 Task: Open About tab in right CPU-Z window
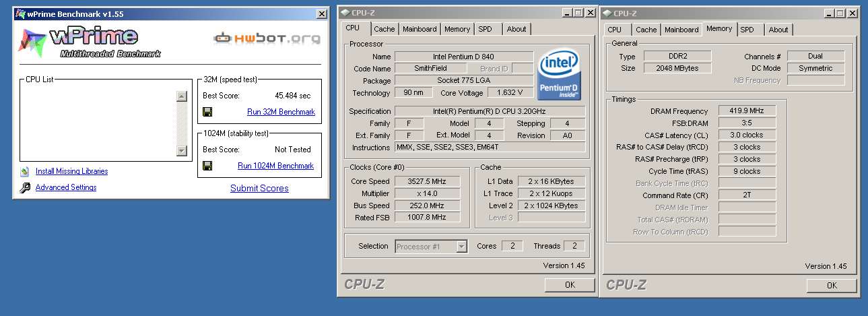tap(778, 30)
